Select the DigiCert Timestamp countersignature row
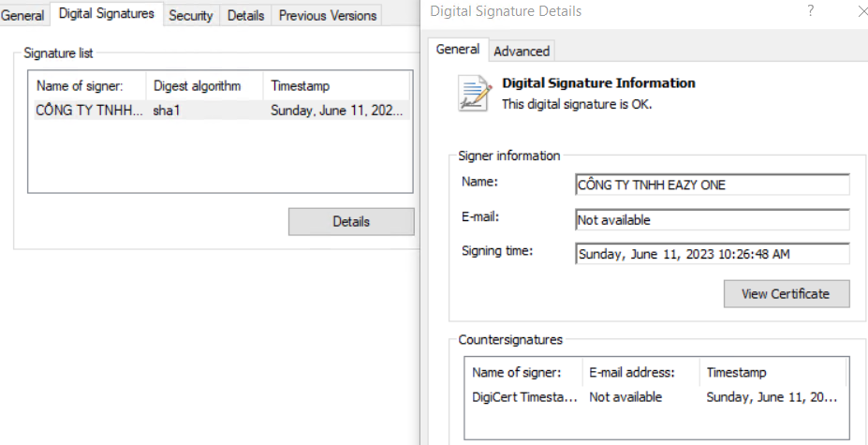This screenshot has width=868, height=445. pos(655,397)
